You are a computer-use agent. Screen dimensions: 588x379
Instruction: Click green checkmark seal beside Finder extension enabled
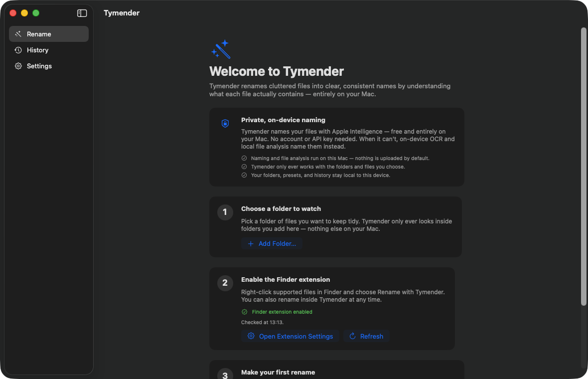click(245, 312)
